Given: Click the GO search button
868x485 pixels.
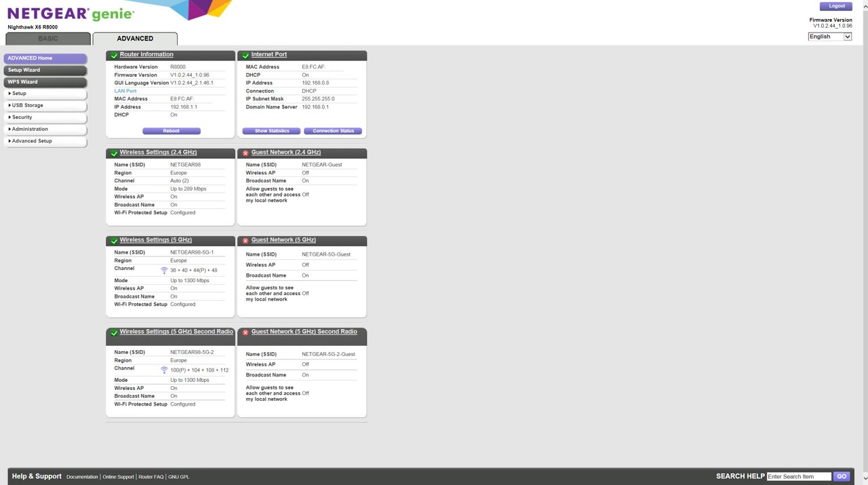Looking at the screenshot, I should coord(842,476).
